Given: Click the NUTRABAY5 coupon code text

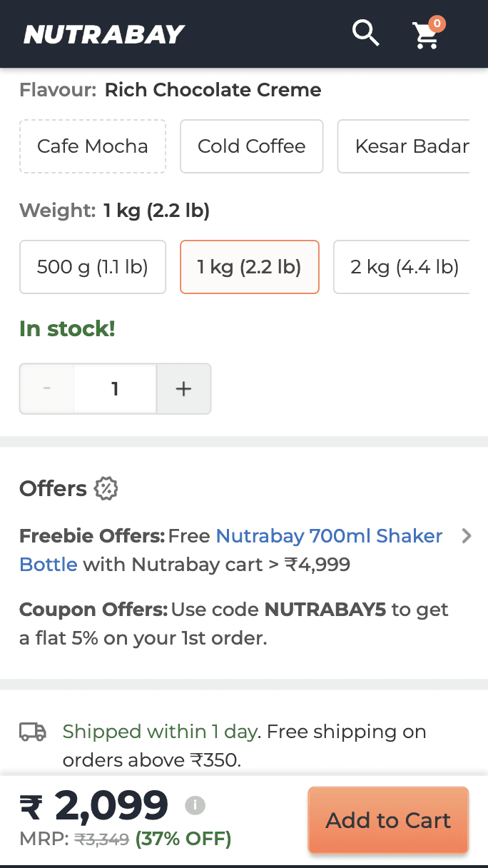Looking at the screenshot, I should 315,610.
